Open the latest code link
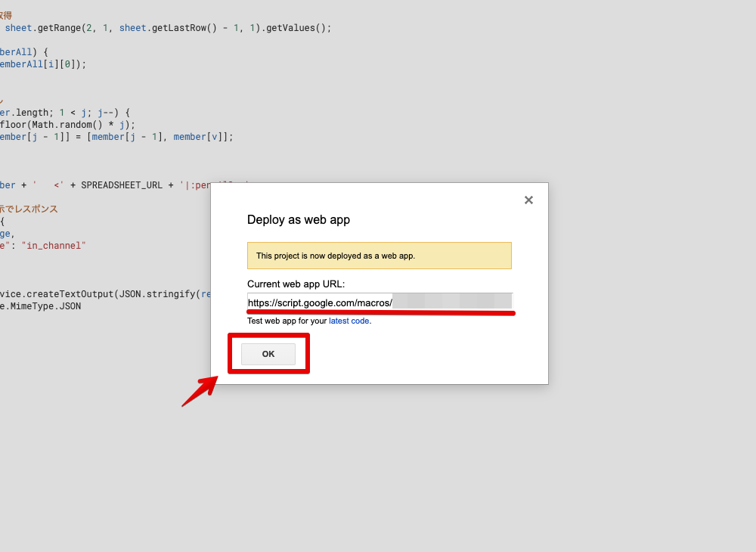The width and height of the screenshot is (756, 552). click(349, 321)
